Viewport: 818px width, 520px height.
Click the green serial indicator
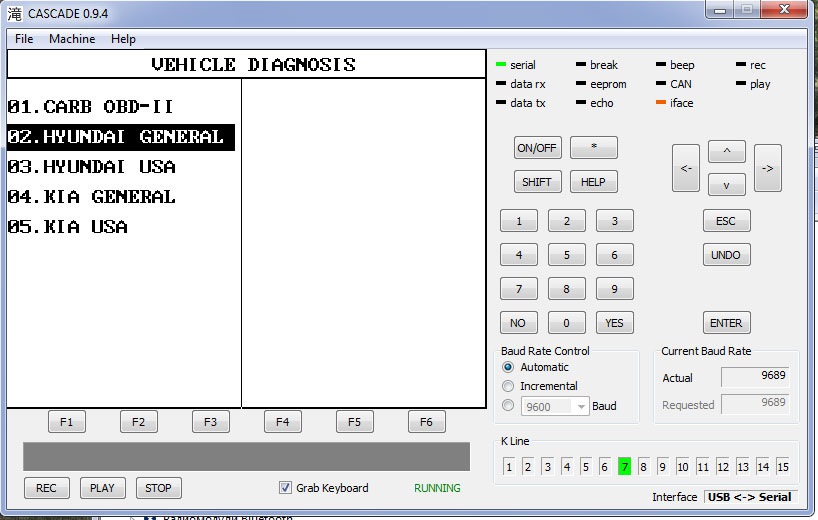[x=501, y=65]
